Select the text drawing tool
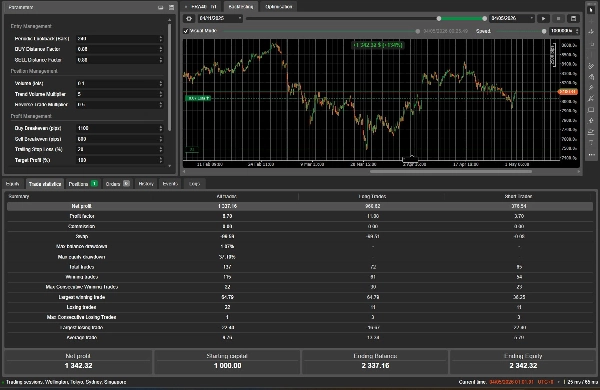 [x=592, y=143]
